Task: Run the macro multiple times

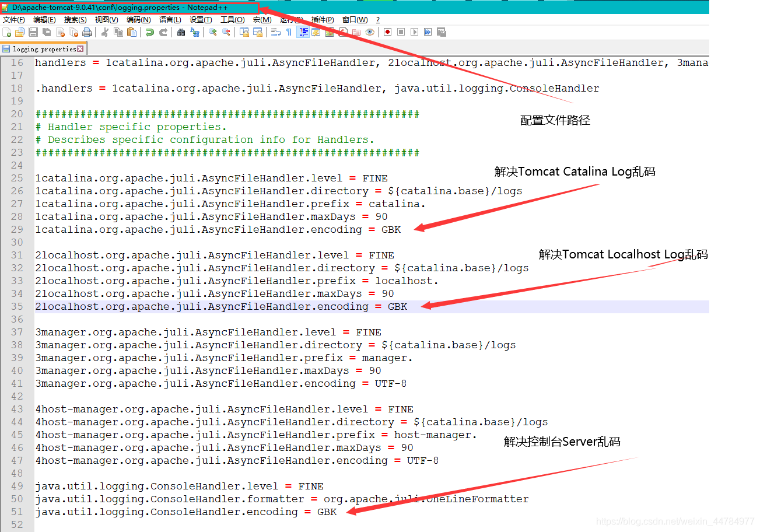Action: point(428,32)
